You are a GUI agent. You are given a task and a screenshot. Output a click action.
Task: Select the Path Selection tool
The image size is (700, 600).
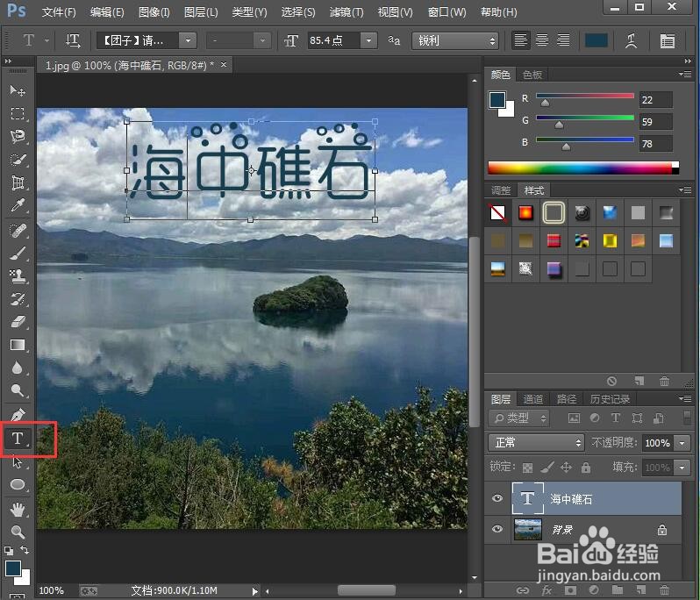click(x=18, y=461)
